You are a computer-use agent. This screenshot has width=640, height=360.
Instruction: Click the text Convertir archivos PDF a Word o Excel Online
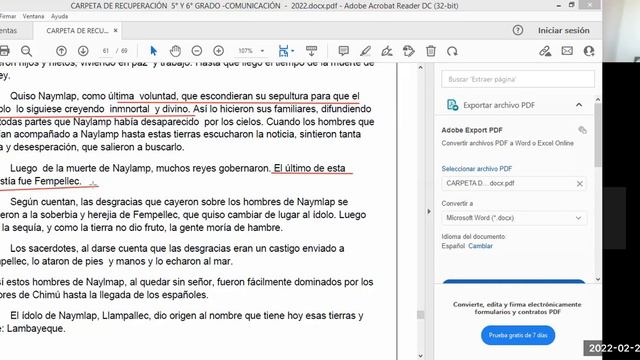[507, 143]
